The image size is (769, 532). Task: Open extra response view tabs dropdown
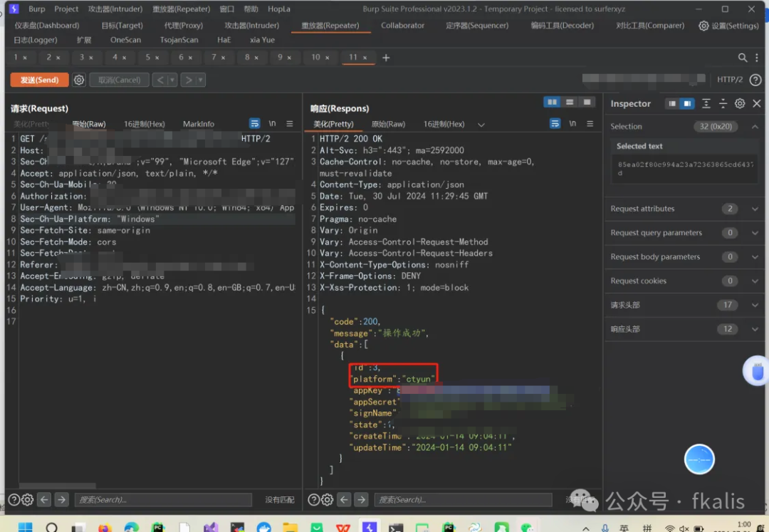[481, 125]
